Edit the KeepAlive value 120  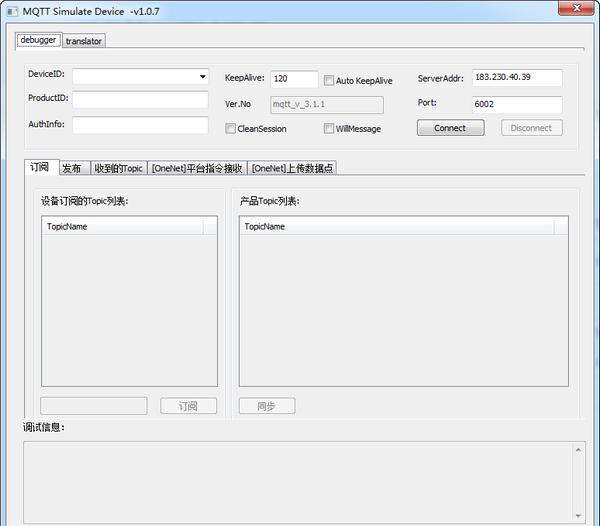coord(294,79)
